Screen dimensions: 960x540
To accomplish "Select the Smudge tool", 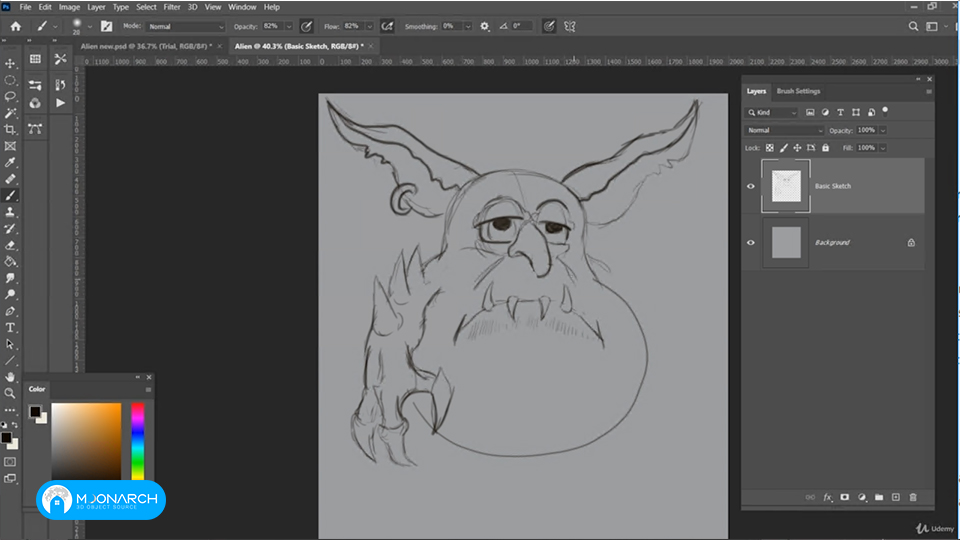I will click(x=10, y=278).
